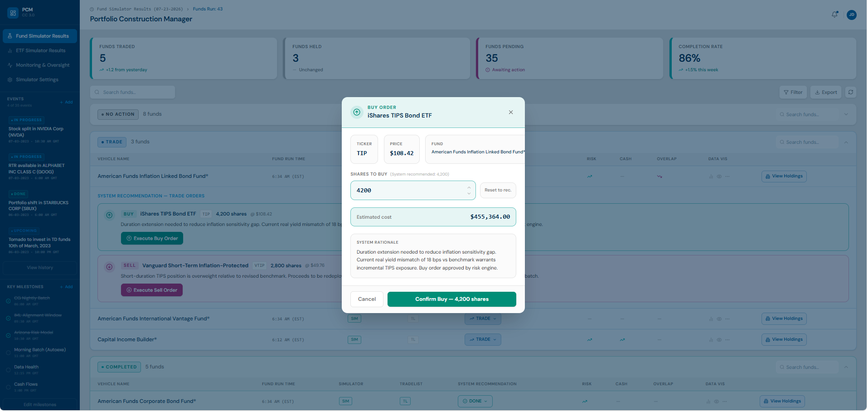Viewport: 868px width, 412px height.
Task: Expand the No Action section chevron
Action: coord(846,114)
